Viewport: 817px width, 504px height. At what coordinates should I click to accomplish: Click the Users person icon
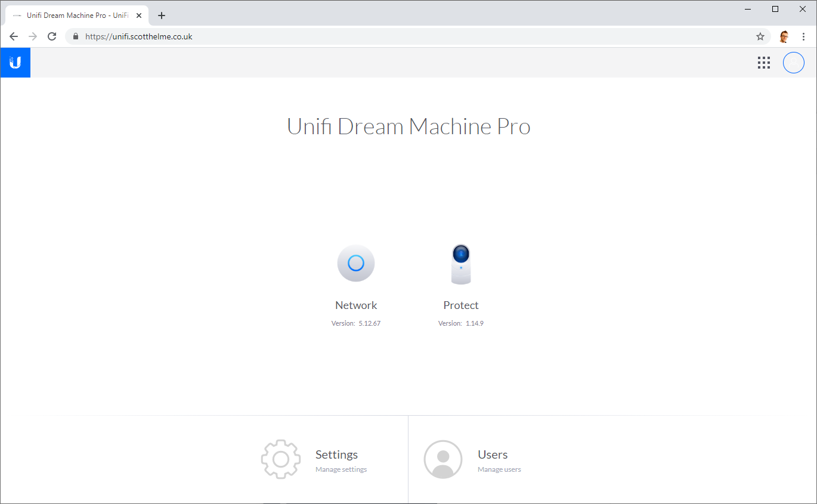click(x=443, y=459)
